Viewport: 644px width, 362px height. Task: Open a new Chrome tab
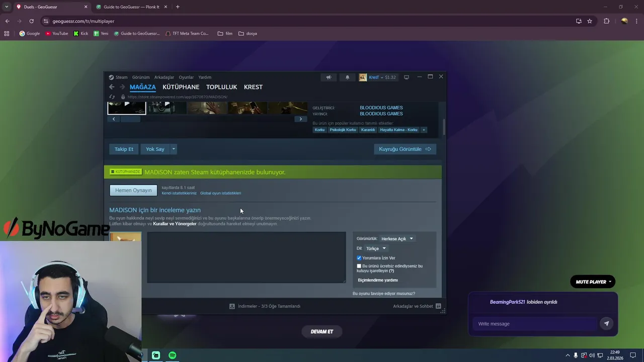pyautogui.click(x=178, y=7)
